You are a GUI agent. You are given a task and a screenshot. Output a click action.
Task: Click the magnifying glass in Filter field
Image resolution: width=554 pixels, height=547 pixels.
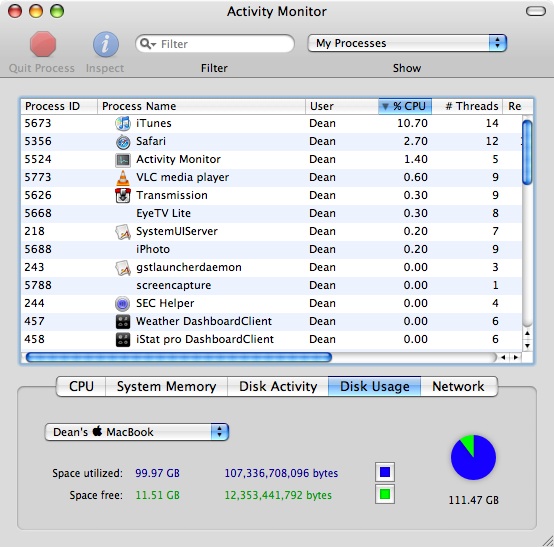coord(146,44)
